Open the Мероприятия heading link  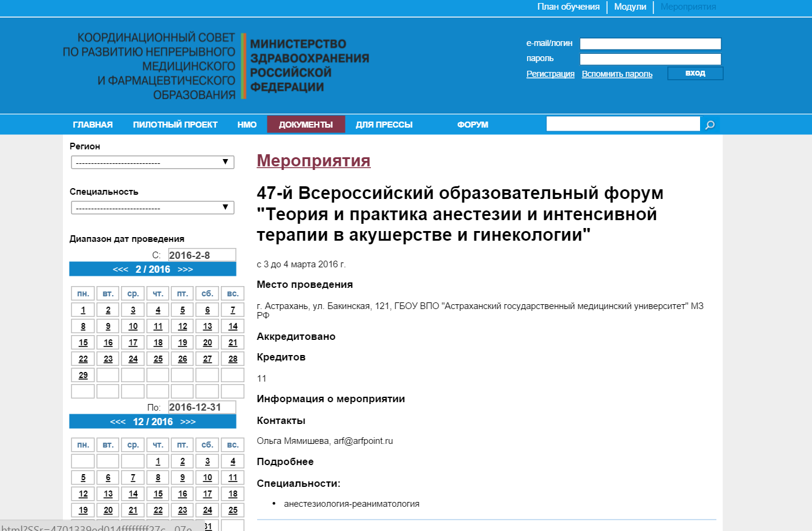click(313, 161)
